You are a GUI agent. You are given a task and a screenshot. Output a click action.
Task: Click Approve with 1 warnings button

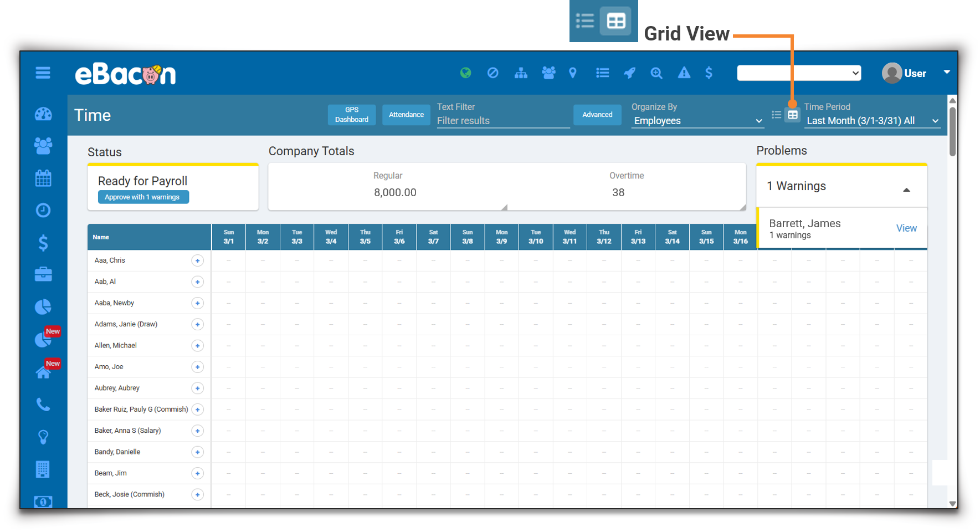point(143,197)
